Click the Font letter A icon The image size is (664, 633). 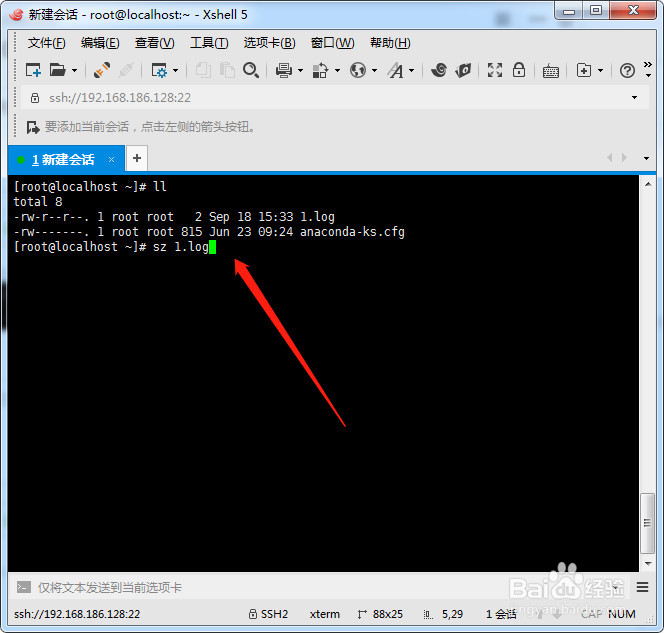[396, 70]
